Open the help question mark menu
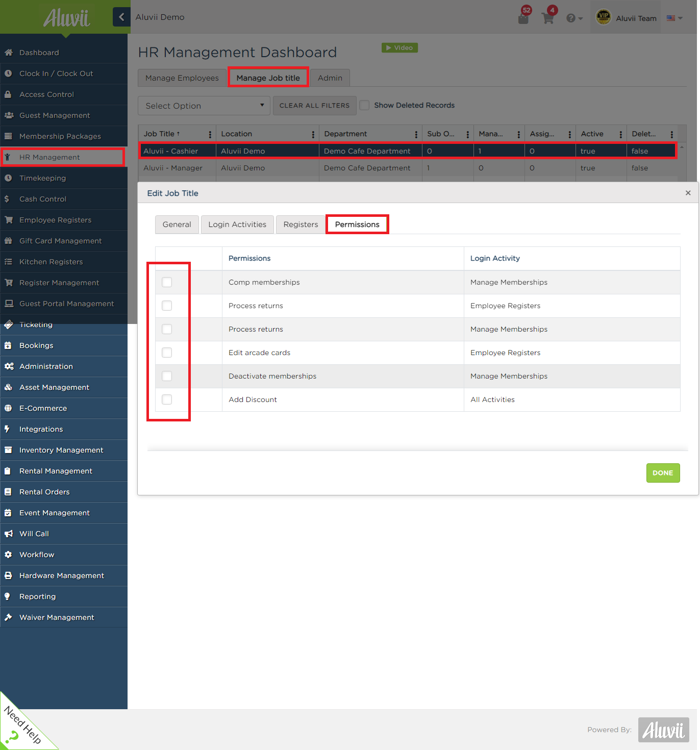 click(x=574, y=18)
